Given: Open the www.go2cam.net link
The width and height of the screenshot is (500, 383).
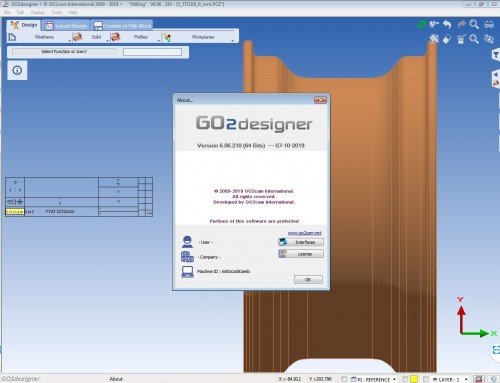Looking at the screenshot, I should (305, 233).
